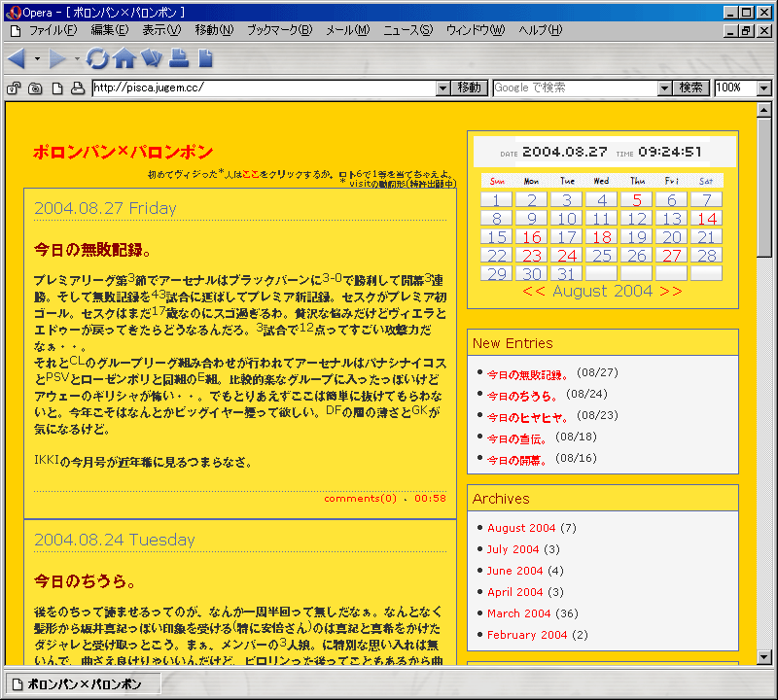The image size is (778, 700).
Task: Click the 移動 go button
Action: (470, 88)
